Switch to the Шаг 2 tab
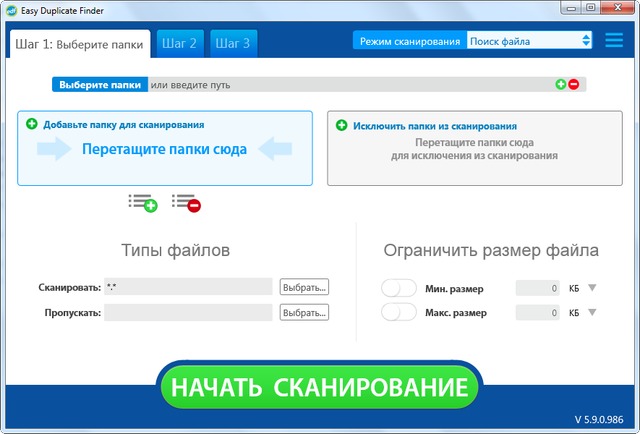The height and width of the screenshot is (434, 640). 179,42
